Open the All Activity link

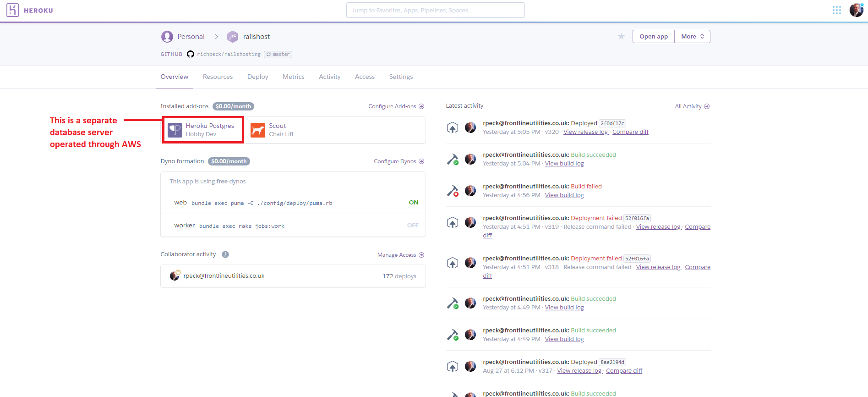coord(692,106)
